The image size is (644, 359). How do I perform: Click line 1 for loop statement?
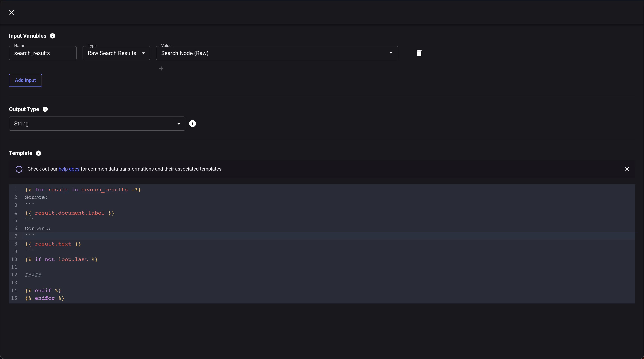click(83, 190)
